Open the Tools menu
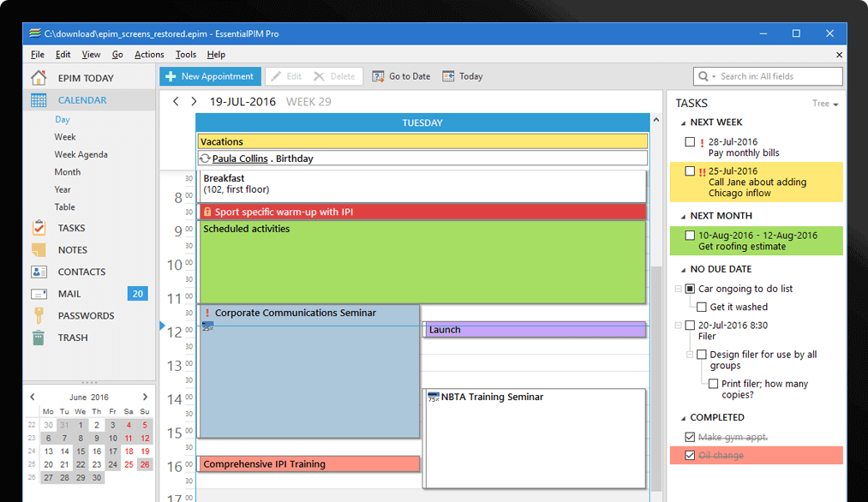Viewport: 868px width, 502px height. (185, 54)
